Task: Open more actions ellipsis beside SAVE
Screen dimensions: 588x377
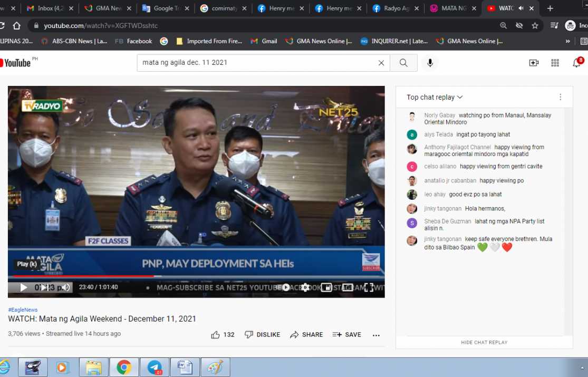Action: coord(376,335)
